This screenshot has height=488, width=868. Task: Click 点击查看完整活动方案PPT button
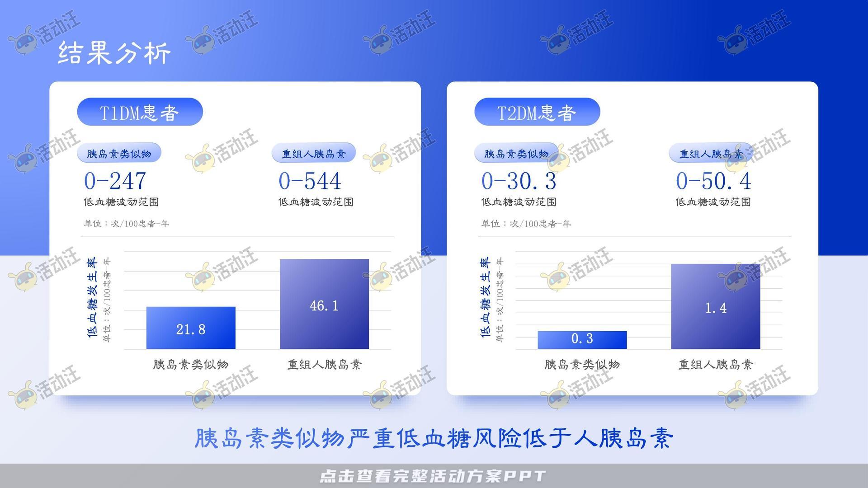pos(434,477)
